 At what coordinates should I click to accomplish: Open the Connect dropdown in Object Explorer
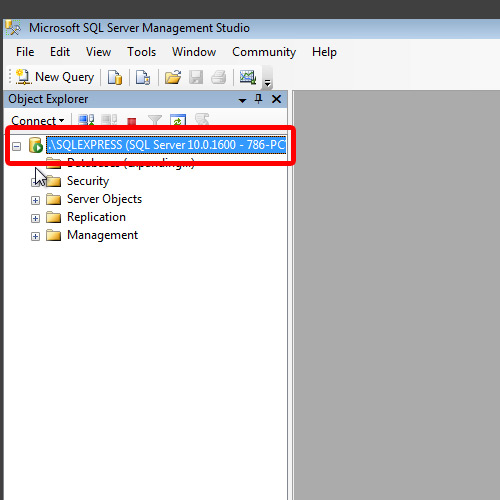(x=38, y=120)
